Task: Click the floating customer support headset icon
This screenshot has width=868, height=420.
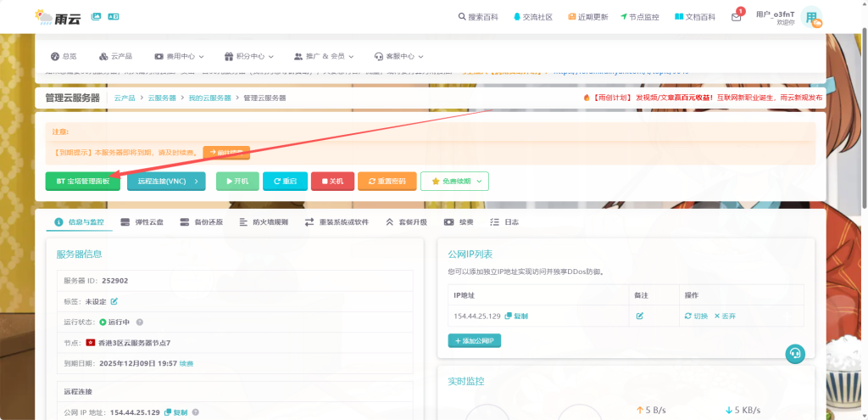Action: [x=794, y=353]
